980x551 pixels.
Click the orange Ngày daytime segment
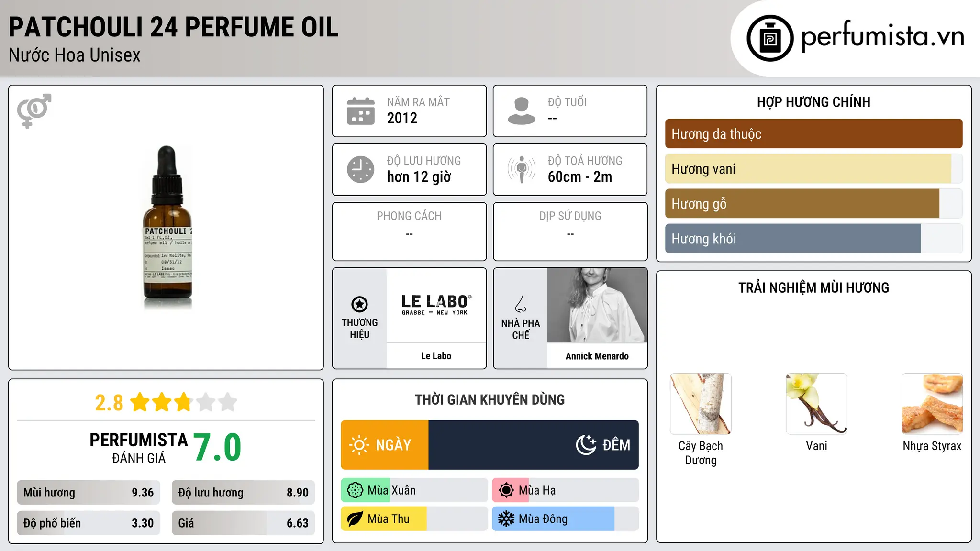(385, 445)
